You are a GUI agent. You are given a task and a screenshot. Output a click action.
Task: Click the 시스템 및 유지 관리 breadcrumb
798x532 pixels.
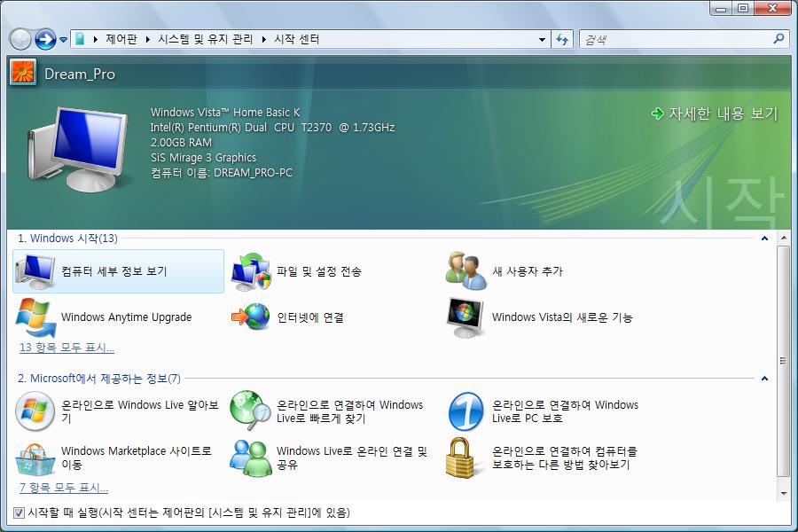tap(205, 39)
